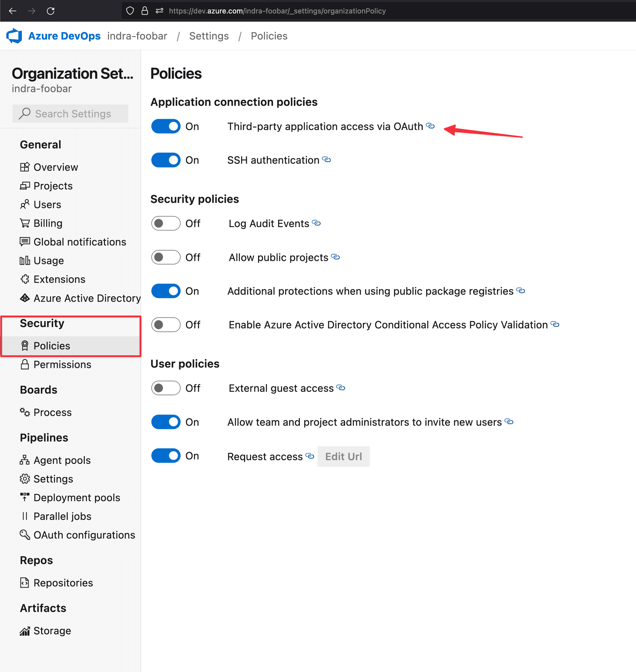Click the Users icon in the sidebar
This screenshot has height=672, width=636.
[25, 204]
